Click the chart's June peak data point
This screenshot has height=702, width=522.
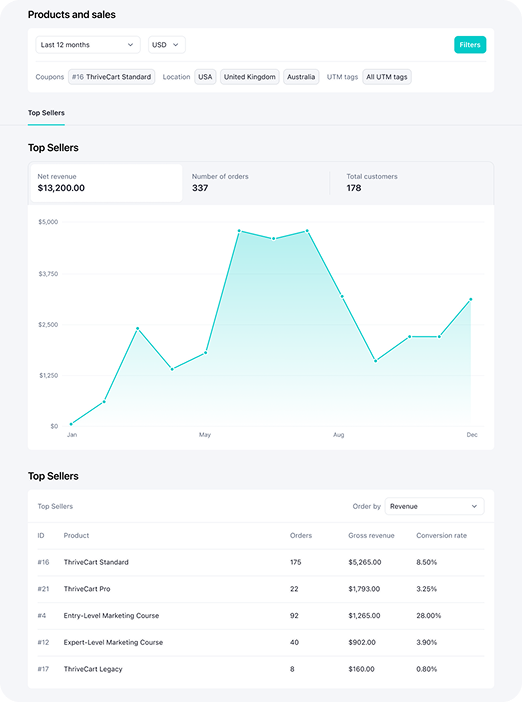(239, 231)
